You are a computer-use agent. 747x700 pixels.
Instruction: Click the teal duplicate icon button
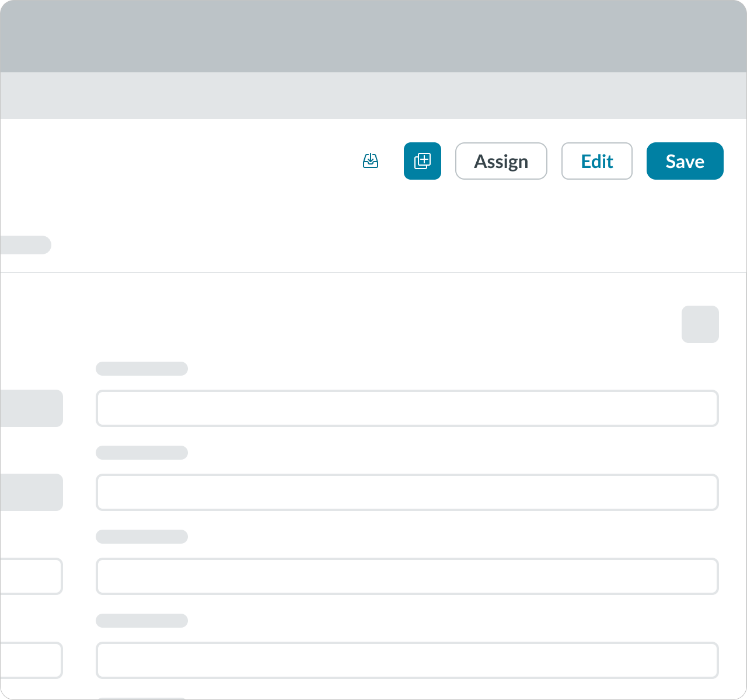[423, 161]
